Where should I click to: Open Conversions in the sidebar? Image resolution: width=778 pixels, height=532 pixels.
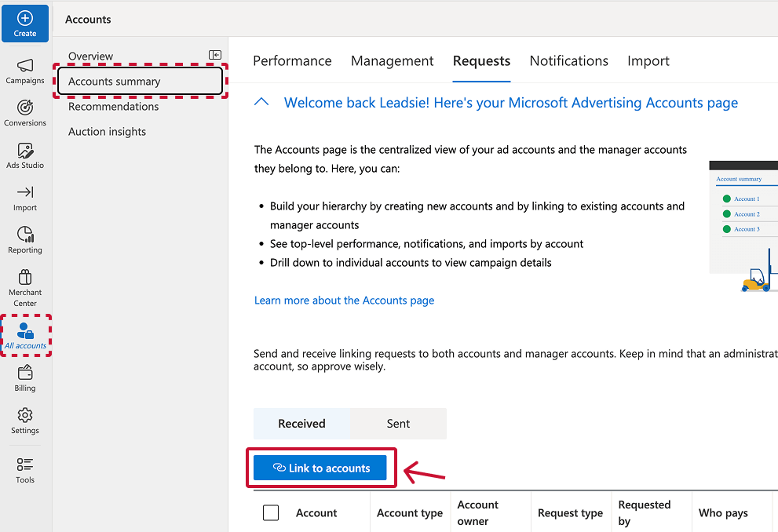25,114
